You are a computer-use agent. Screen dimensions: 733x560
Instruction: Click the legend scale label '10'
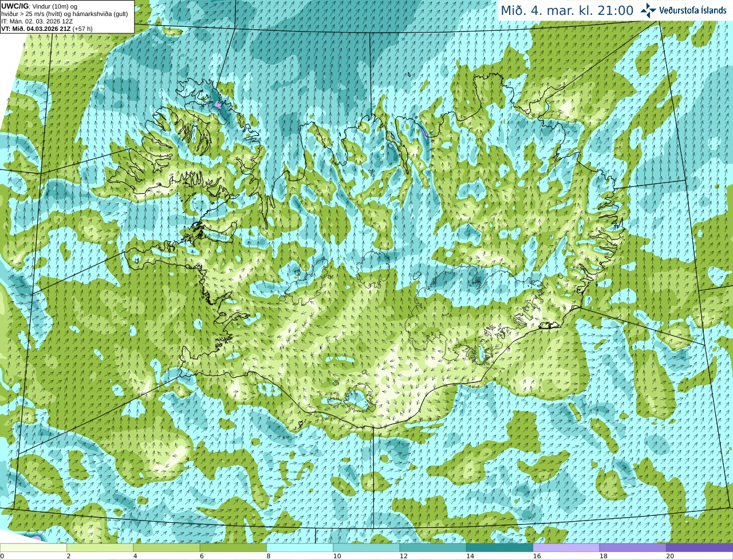point(336,556)
